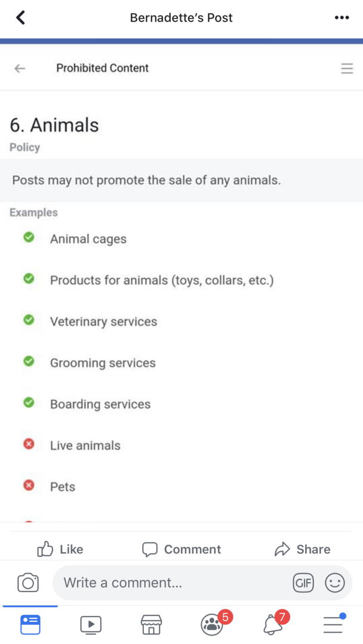Screen dimensions: 363x644
Task: Go back using the Prohibited Content arrow
Action: click(x=20, y=69)
